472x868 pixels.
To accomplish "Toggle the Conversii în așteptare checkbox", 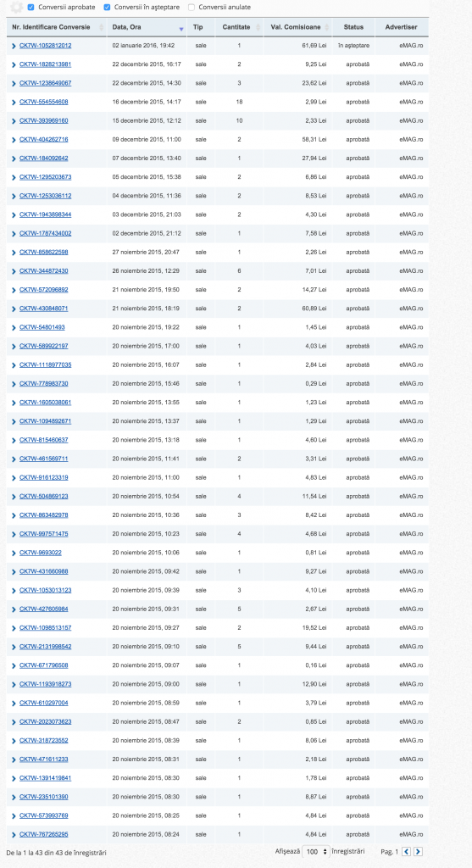I will (x=108, y=7).
